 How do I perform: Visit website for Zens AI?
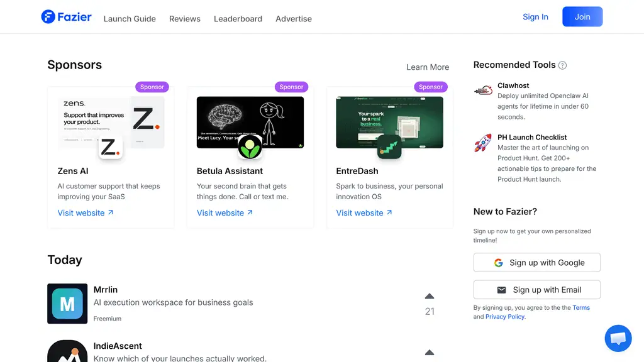click(x=86, y=212)
